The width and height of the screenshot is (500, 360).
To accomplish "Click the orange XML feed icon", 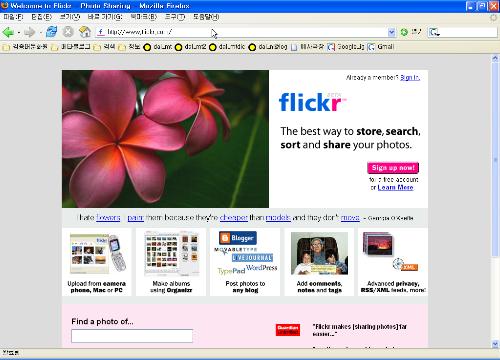I will pos(409,267).
